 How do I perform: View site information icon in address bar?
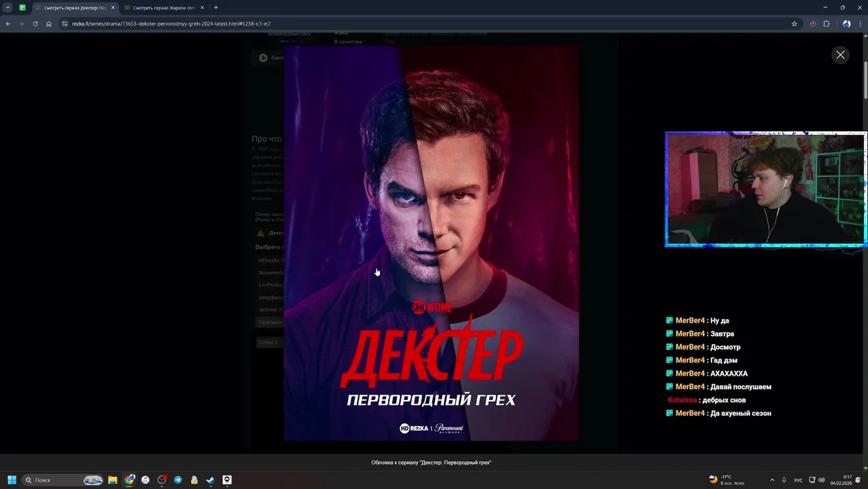[x=65, y=24]
